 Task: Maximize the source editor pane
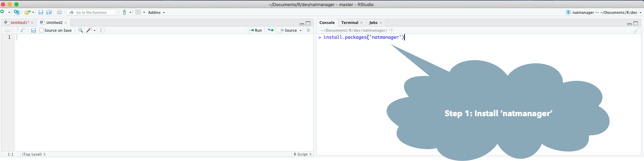pyautogui.click(x=308, y=23)
